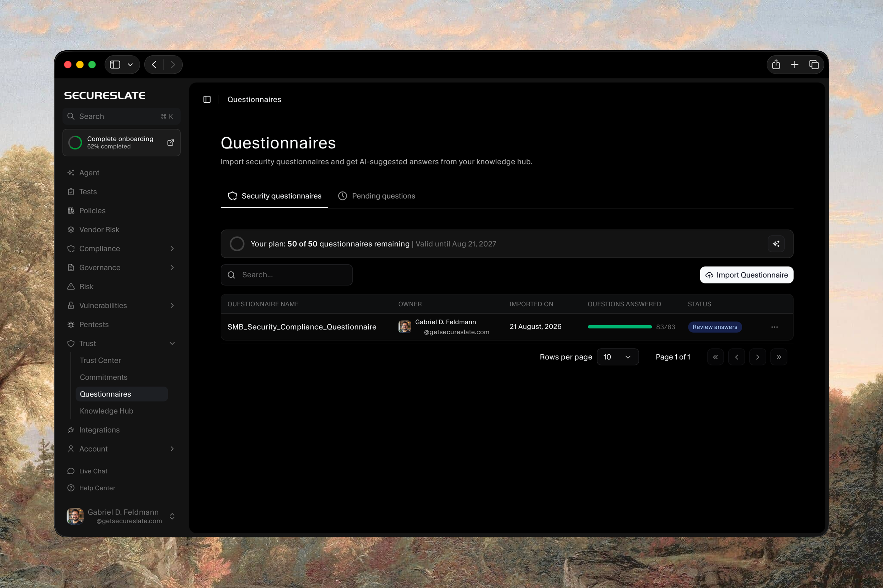Open the sidebar options dropdown arrow
The image size is (883, 588).
click(x=130, y=65)
